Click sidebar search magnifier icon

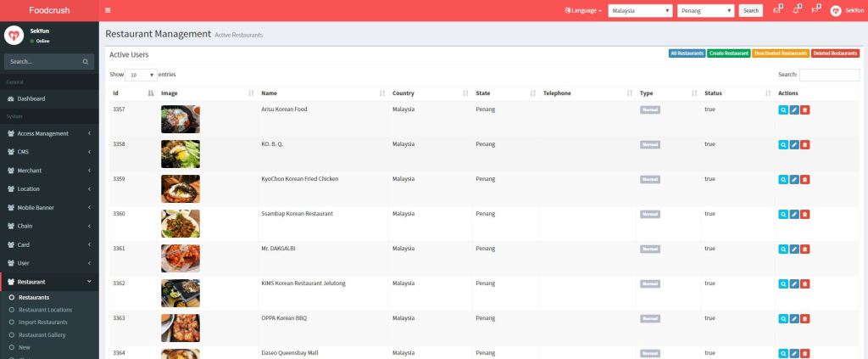click(x=86, y=62)
